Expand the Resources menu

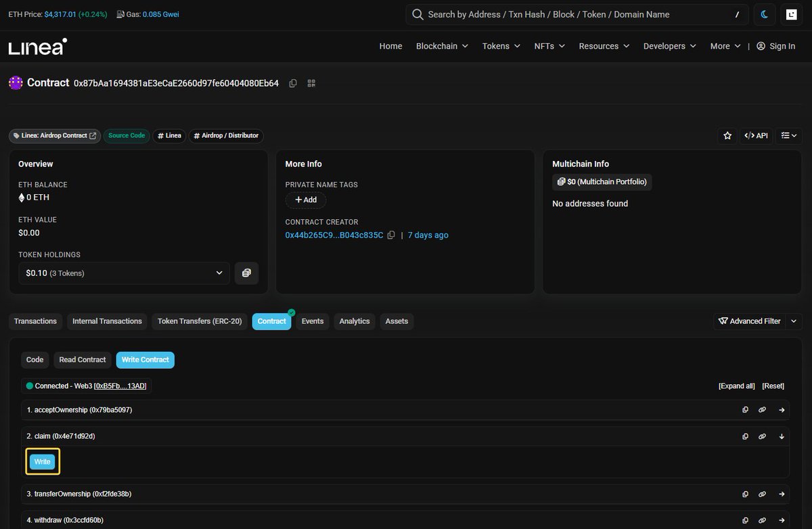[604, 46]
